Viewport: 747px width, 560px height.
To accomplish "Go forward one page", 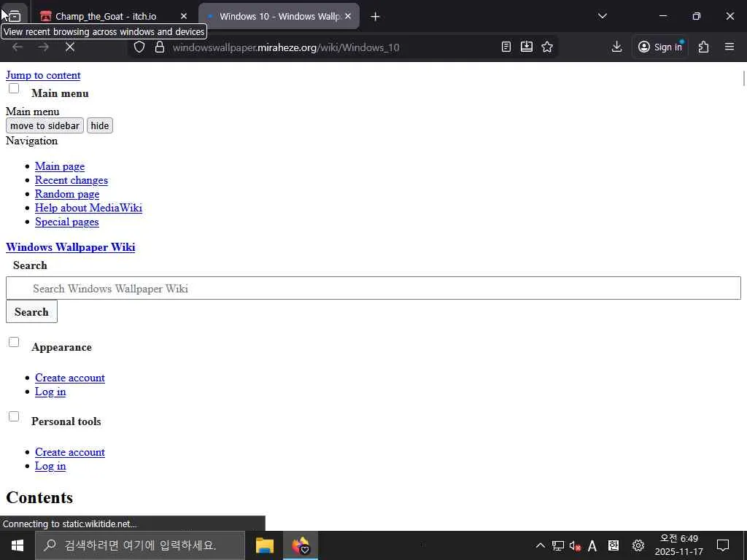I will 44,47.
